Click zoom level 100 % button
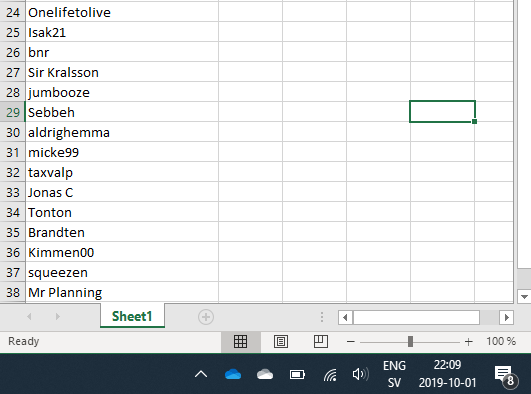531x394 pixels. (501, 341)
